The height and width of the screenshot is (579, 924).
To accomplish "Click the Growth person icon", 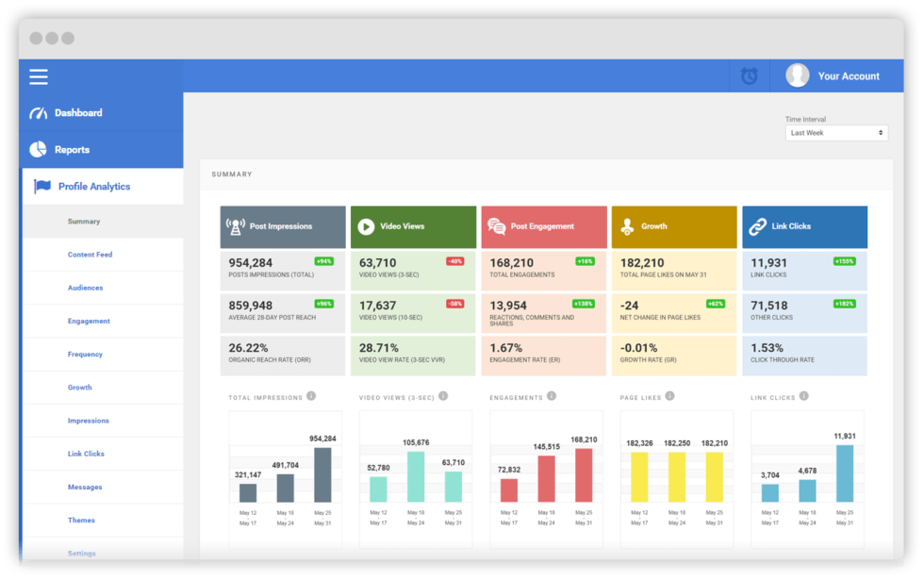I will 627,226.
